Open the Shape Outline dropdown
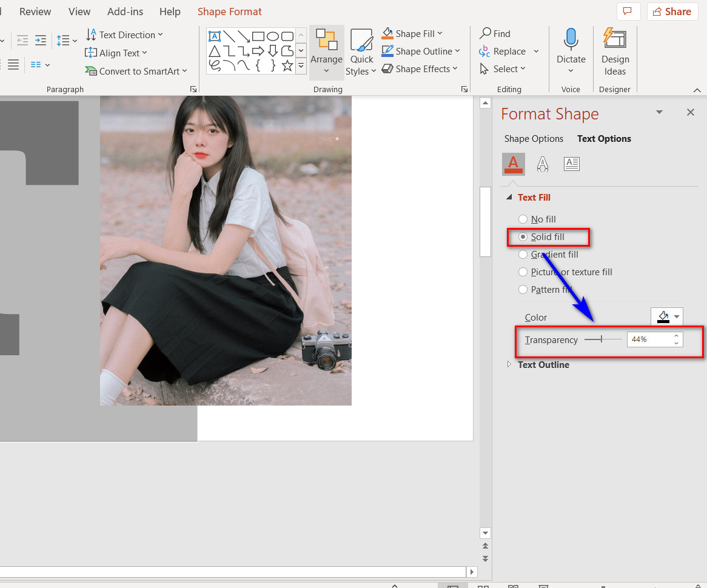The width and height of the screenshot is (707, 588). pos(421,51)
